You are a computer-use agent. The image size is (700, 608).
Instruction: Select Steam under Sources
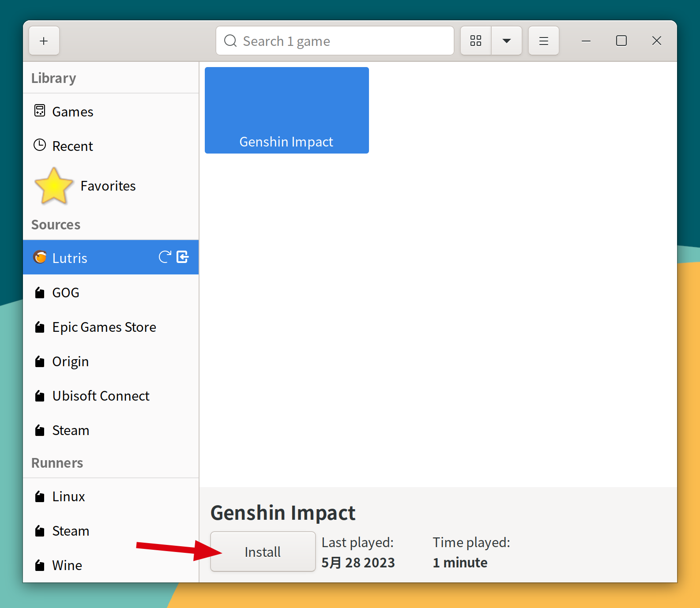click(111, 430)
